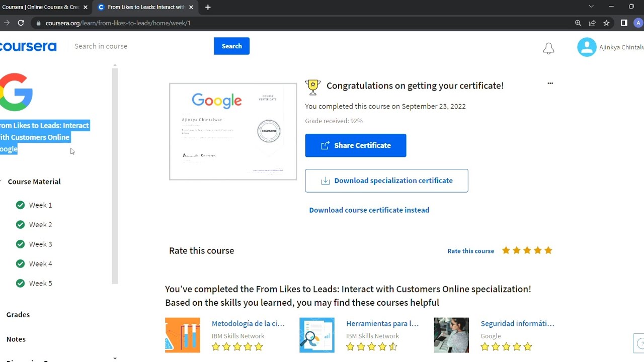Open the Notes section
Image resolution: width=644 pixels, height=362 pixels.
[16, 339]
